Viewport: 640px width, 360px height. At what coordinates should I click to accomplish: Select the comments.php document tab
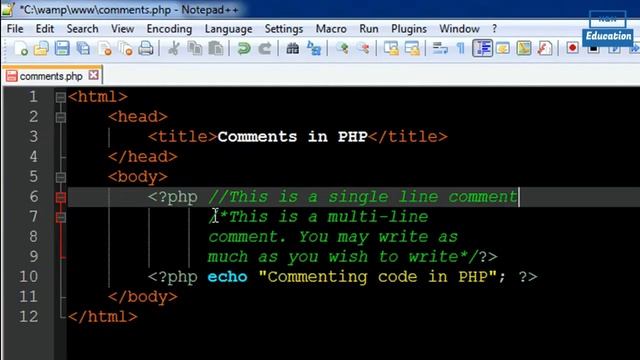(x=52, y=76)
